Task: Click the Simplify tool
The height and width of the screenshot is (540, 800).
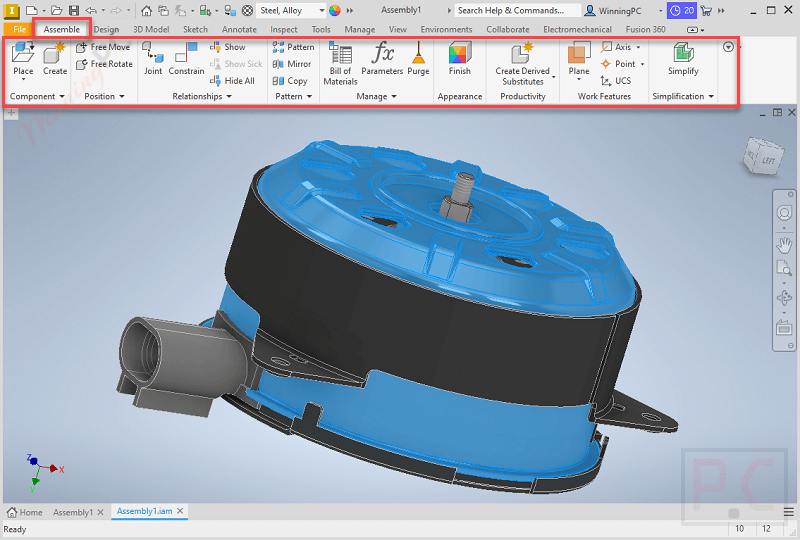Action: (x=683, y=59)
